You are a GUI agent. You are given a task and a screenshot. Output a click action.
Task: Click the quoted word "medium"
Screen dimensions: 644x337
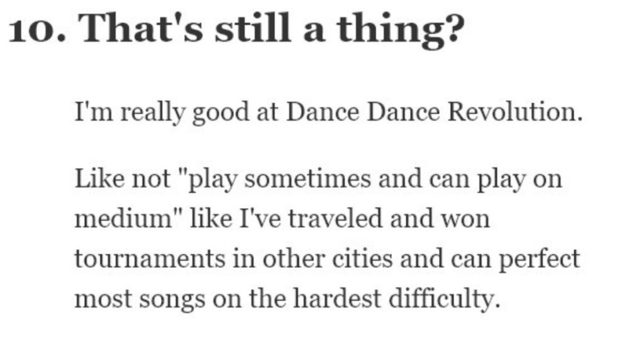[117, 221]
